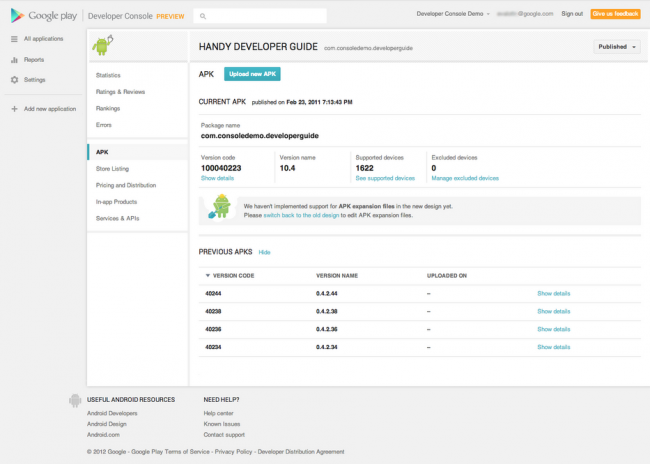Show details for version 40238
This screenshot has width=650, height=464.
(x=553, y=311)
